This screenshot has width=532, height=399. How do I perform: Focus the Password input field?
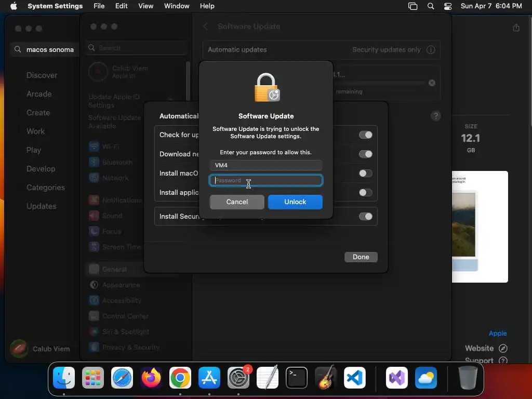pyautogui.click(x=266, y=180)
